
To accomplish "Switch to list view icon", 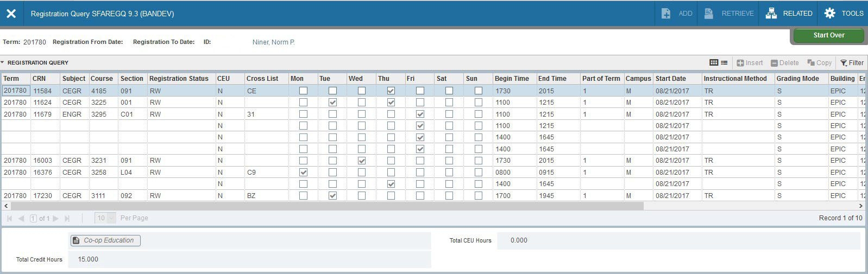I will (724, 63).
